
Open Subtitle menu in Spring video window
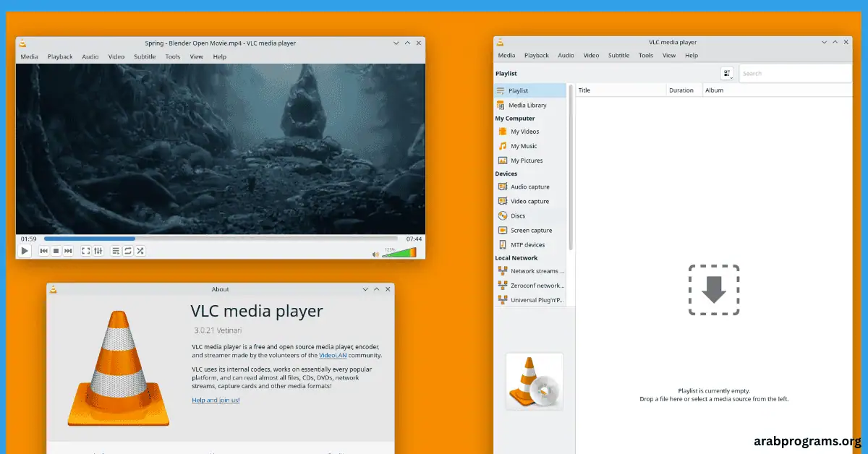click(x=145, y=56)
